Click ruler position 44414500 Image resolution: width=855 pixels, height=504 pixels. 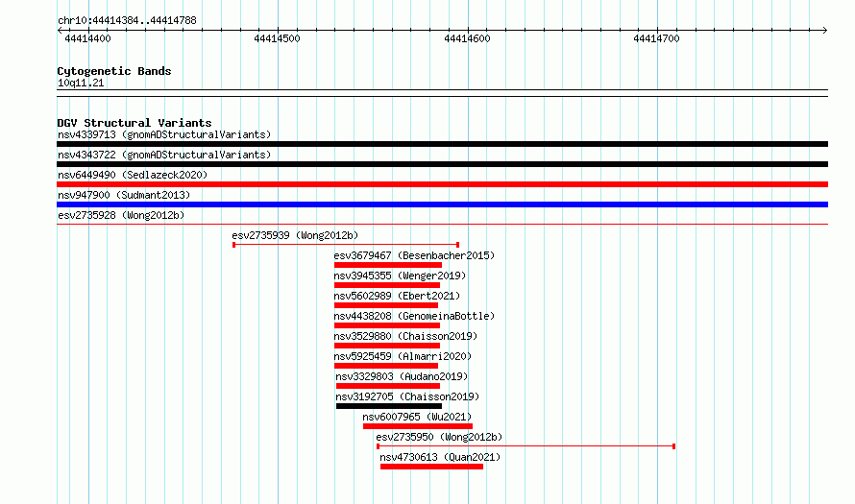[x=277, y=38]
